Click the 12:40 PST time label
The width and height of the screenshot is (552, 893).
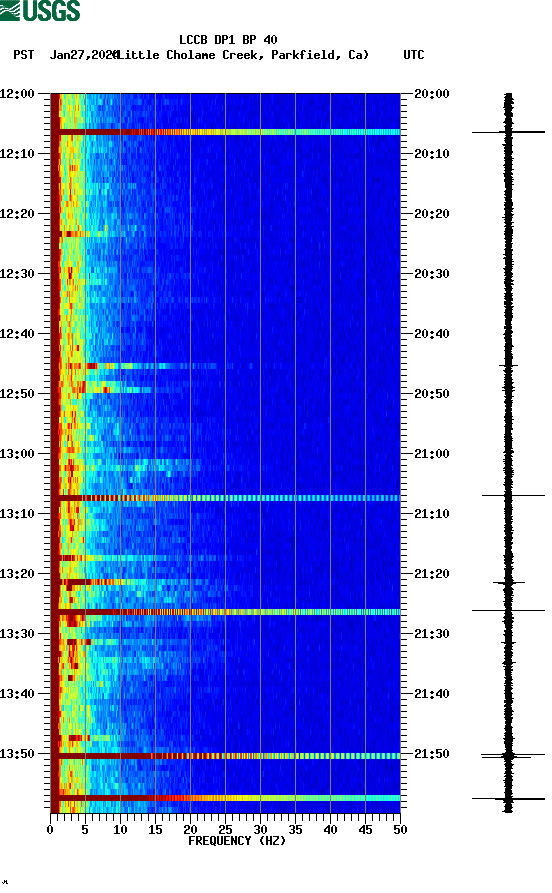pos(17,334)
